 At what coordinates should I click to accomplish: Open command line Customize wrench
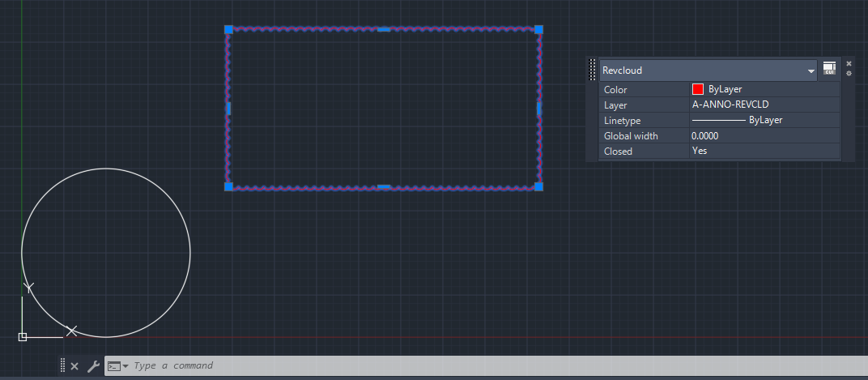tap(93, 366)
